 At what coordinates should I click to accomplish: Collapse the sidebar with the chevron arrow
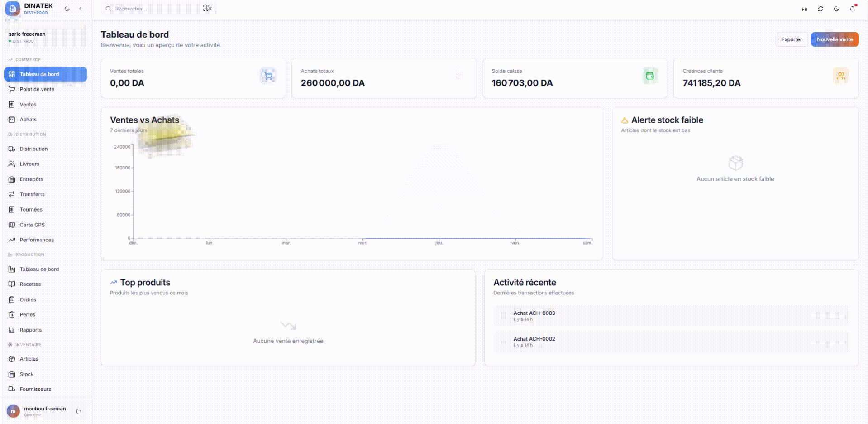(81, 9)
